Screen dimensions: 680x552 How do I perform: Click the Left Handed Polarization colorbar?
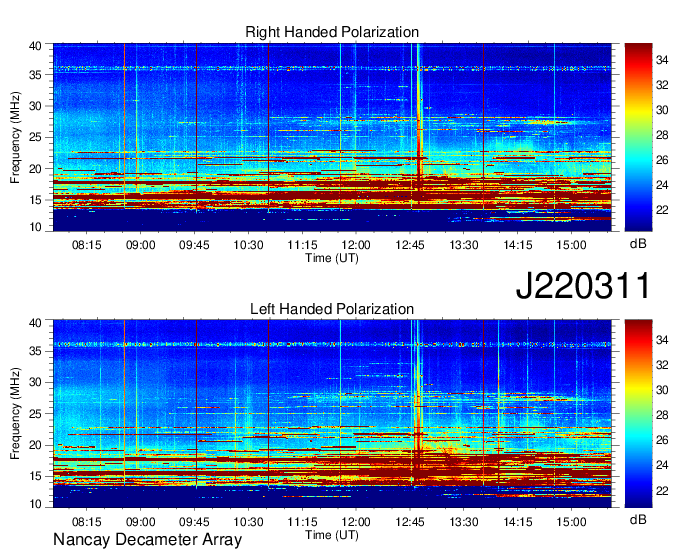[x=638, y=414]
